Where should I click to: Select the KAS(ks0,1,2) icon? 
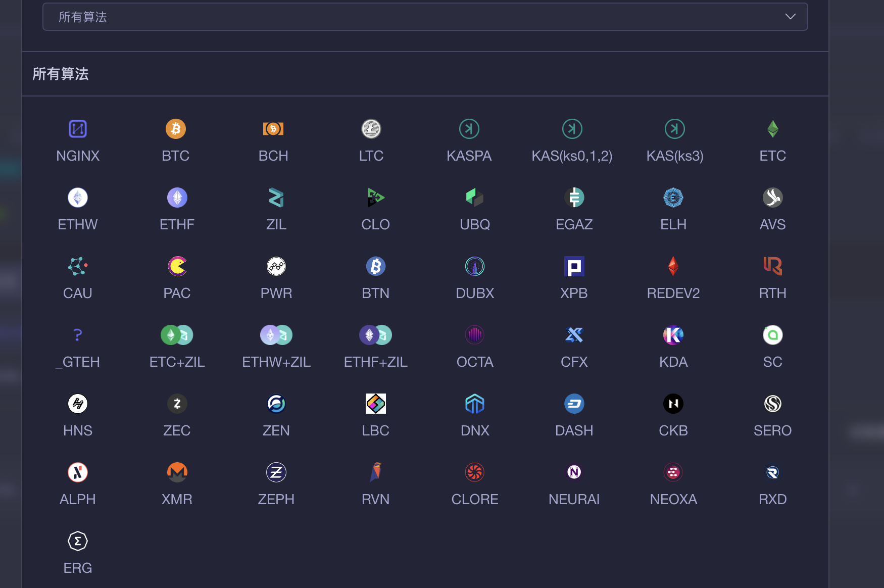[572, 129]
